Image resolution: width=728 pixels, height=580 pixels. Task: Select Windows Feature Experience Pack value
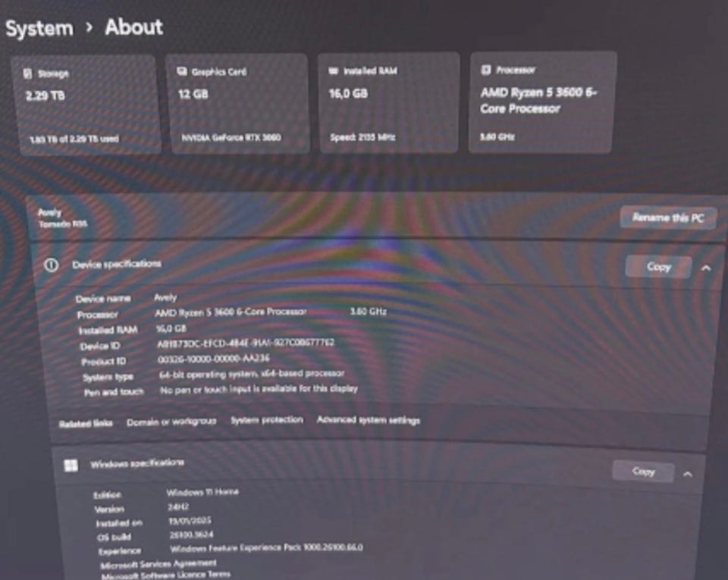266,548
